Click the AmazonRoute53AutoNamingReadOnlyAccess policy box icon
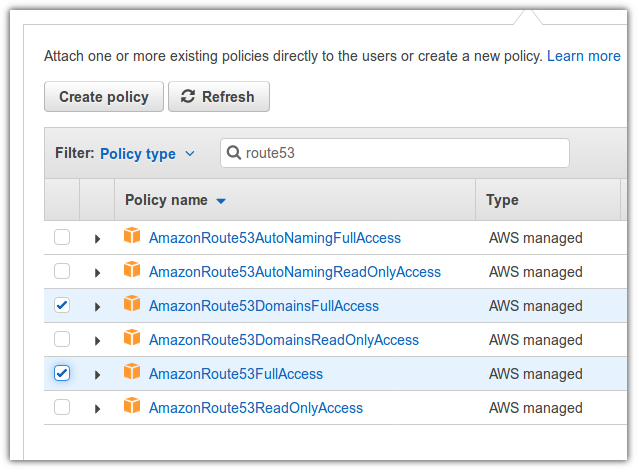 coord(132,269)
